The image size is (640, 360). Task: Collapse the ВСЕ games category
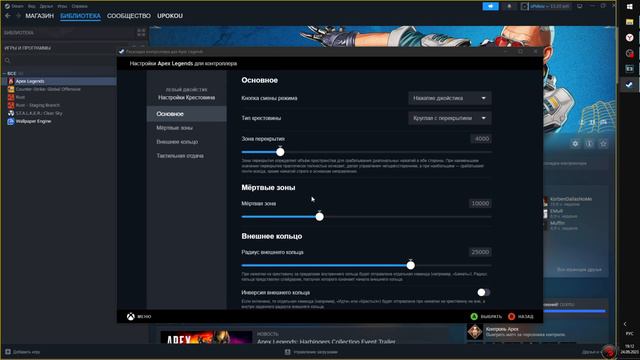click(x=4, y=73)
